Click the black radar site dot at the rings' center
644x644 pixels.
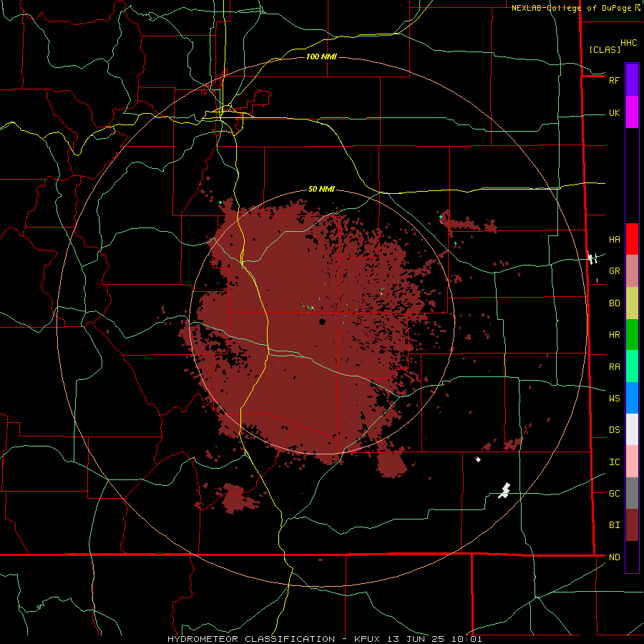322,321
